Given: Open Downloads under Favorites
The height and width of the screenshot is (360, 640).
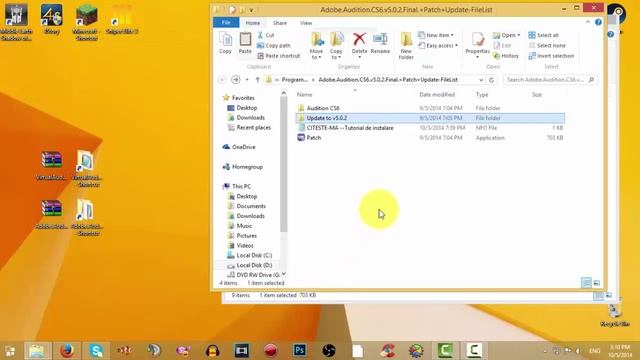Looking at the screenshot, I should point(251,118).
